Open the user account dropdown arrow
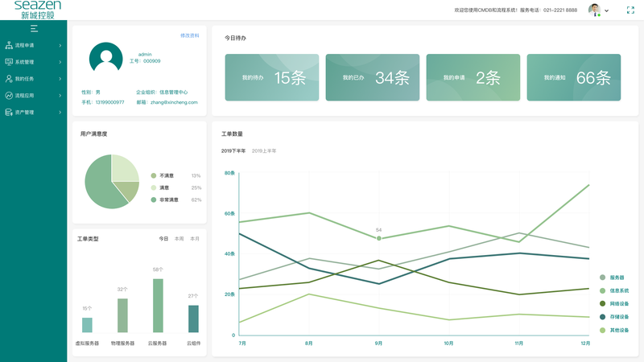The width and height of the screenshot is (644, 362). tap(607, 10)
